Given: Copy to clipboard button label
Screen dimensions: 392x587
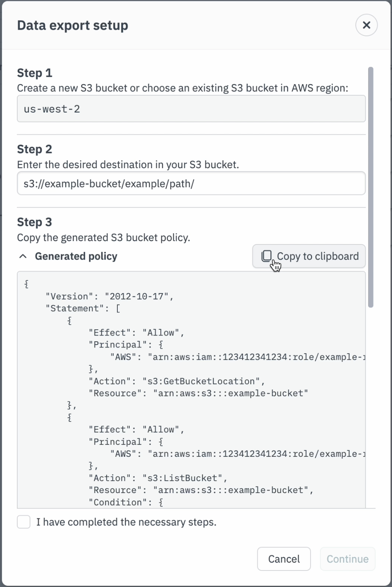Looking at the screenshot, I should click(x=318, y=256).
